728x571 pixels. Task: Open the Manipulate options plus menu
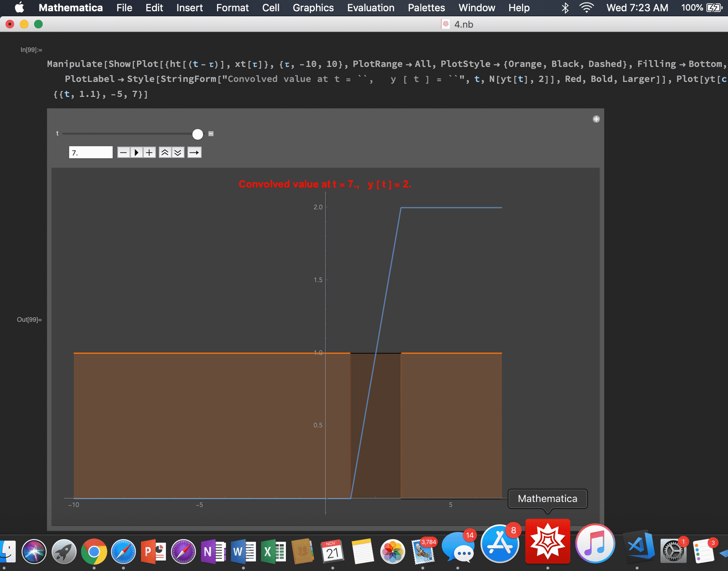596,119
